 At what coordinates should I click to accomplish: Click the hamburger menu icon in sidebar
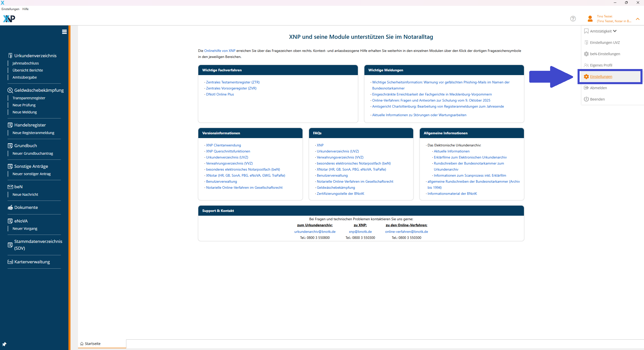coord(64,32)
